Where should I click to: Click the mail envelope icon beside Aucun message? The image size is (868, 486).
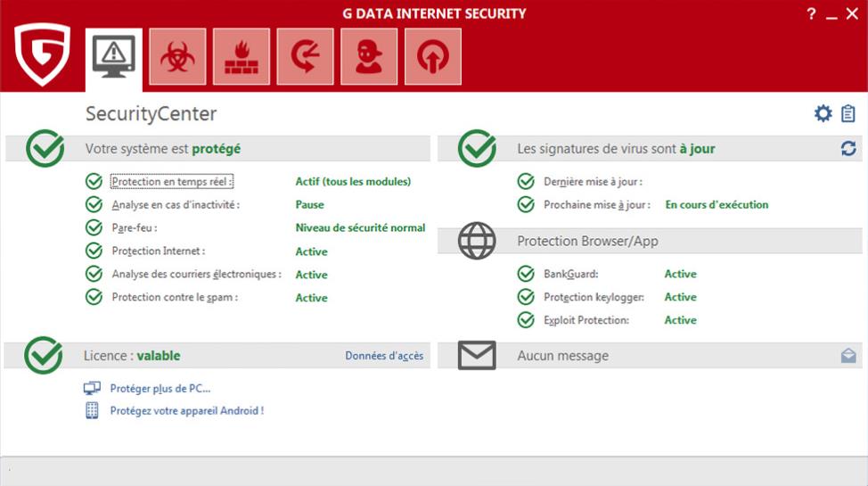tap(477, 355)
